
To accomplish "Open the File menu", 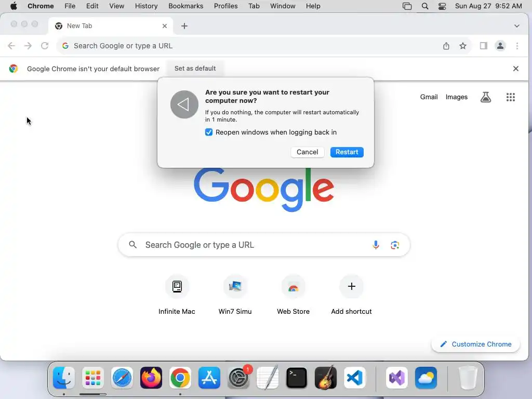I will [70, 6].
